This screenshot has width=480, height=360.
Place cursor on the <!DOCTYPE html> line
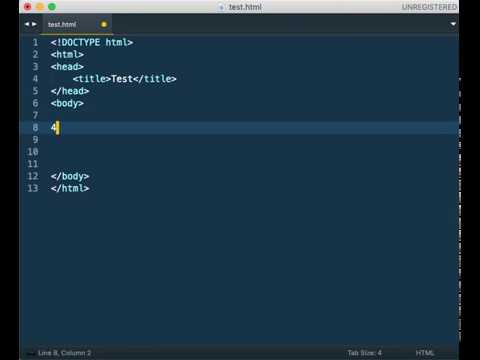point(92,42)
